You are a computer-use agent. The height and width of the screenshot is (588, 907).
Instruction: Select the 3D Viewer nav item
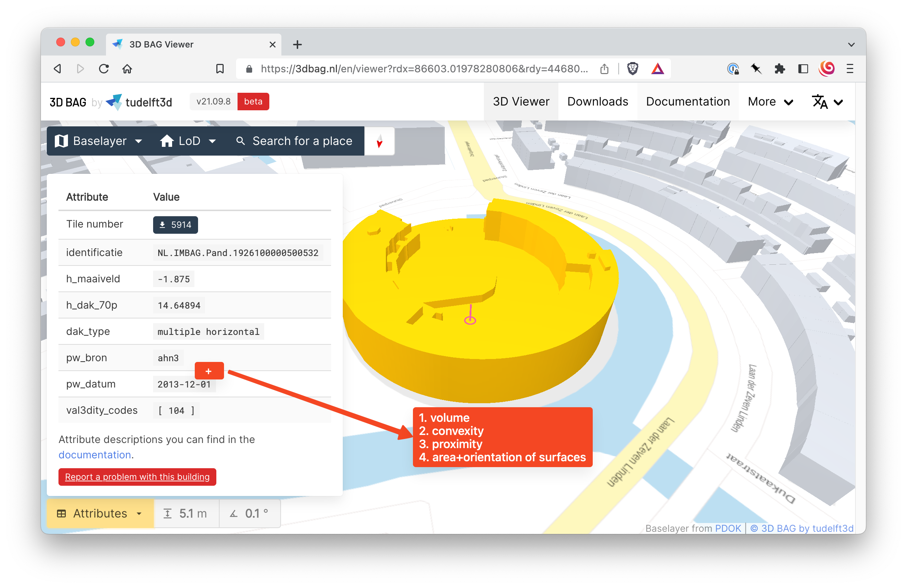pyautogui.click(x=521, y=102)
